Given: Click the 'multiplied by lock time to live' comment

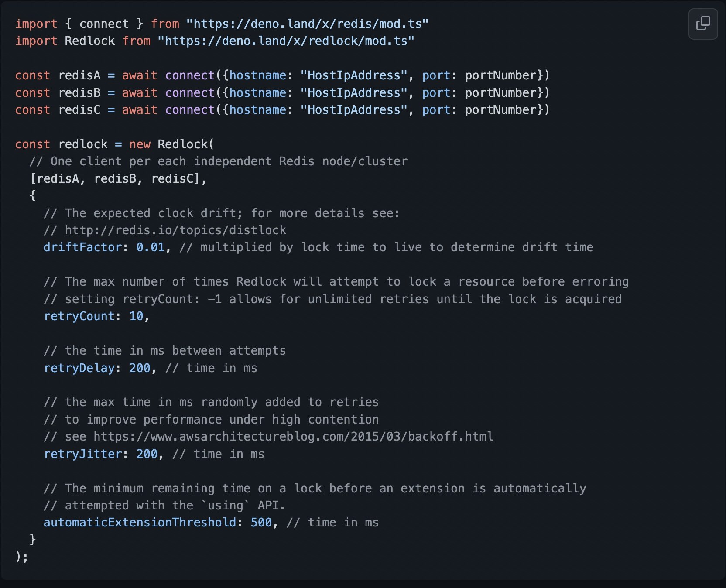Looking at the screenshot, I should click(x=387, y=247).
